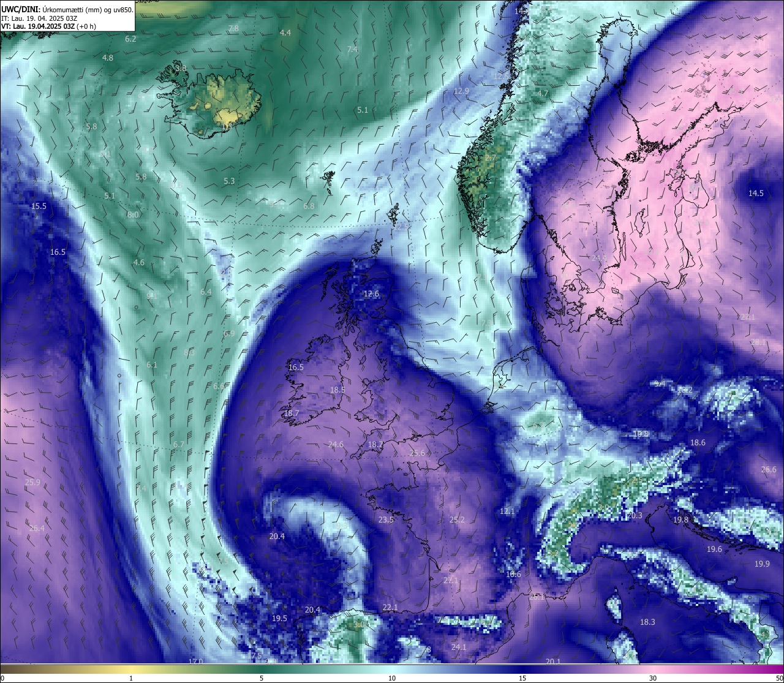Click the 5.3 value south of Iceland
784x683 pixels.
pos(229,181)
